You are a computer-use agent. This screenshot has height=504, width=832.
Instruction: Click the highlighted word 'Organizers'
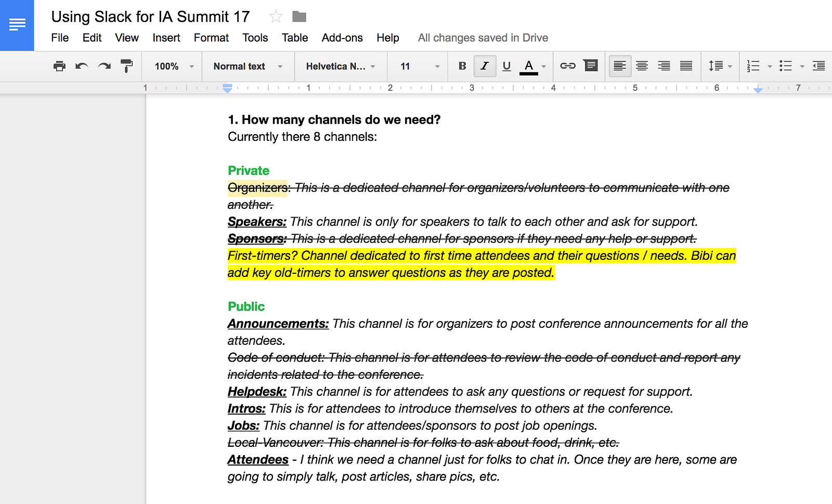click(258, 188)
